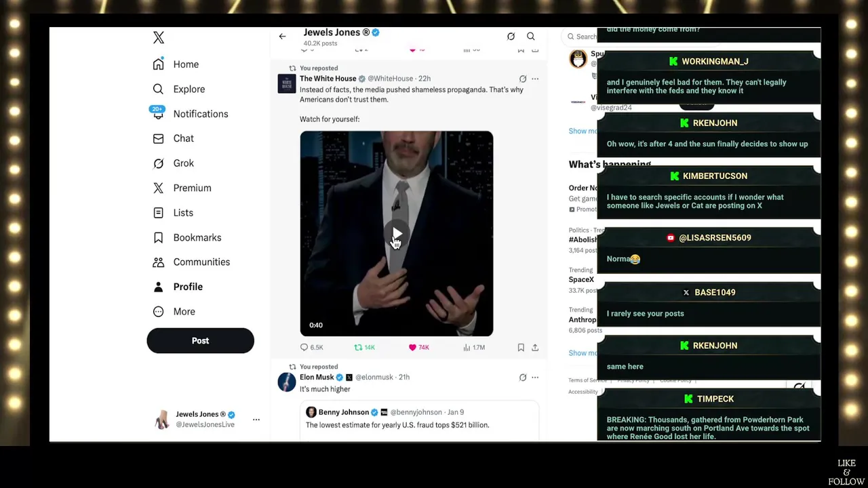868x488 pixels.
Task: Click the Lists icon in the sidebar
Action: (x=158, y=213)
